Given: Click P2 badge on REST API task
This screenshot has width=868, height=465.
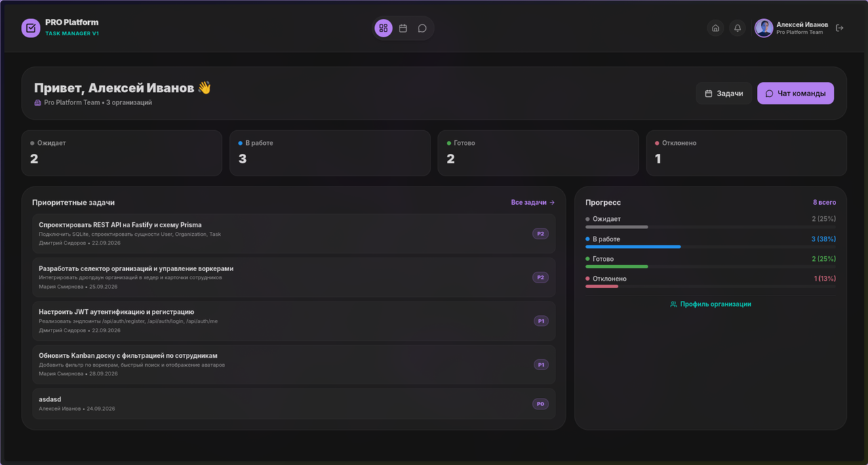Looking at the screenshot, I should [540, 234].
